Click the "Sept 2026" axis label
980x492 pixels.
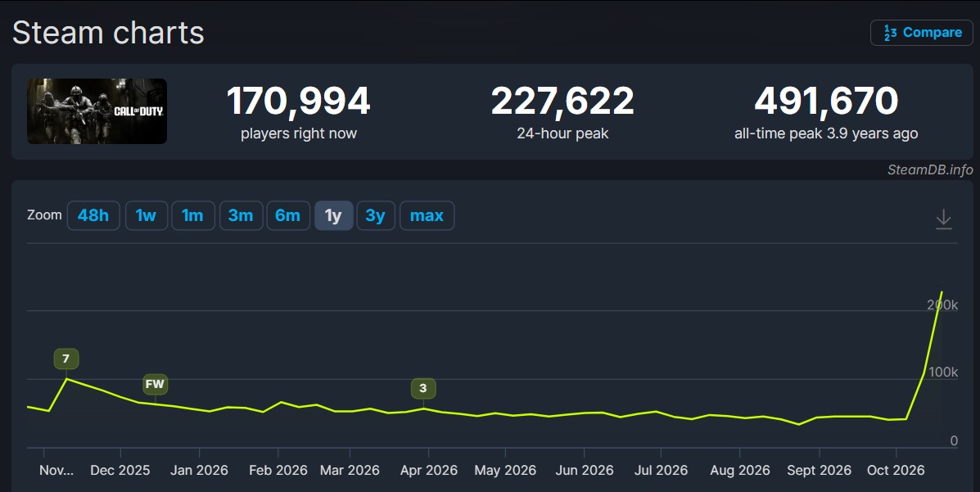(820, 470)
